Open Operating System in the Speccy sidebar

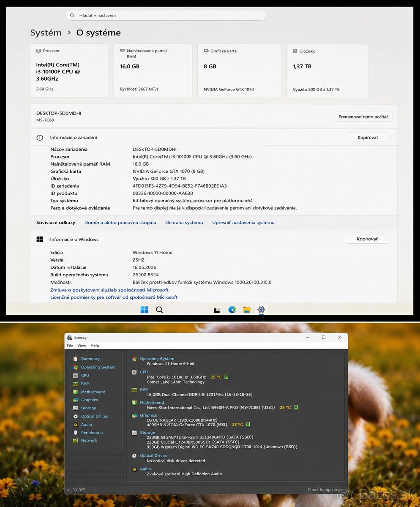(98, 367)
